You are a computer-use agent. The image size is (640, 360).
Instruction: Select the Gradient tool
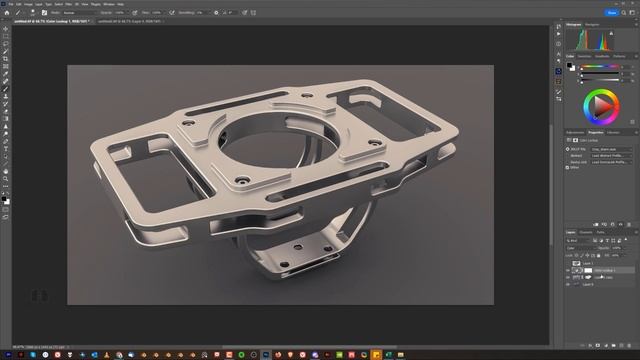[x=5, y=119]
